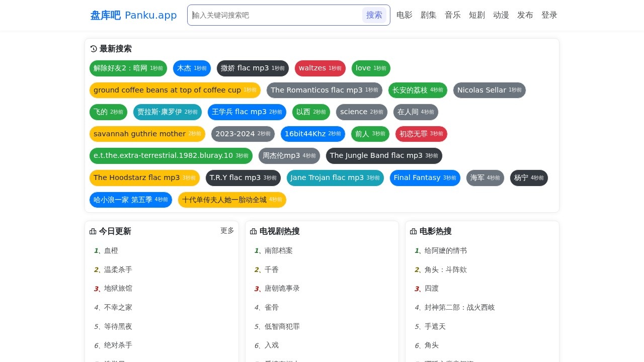This screenshot has height=362, width=644.
Task: Select the 木杰 search tag
Action: [192, 68]
